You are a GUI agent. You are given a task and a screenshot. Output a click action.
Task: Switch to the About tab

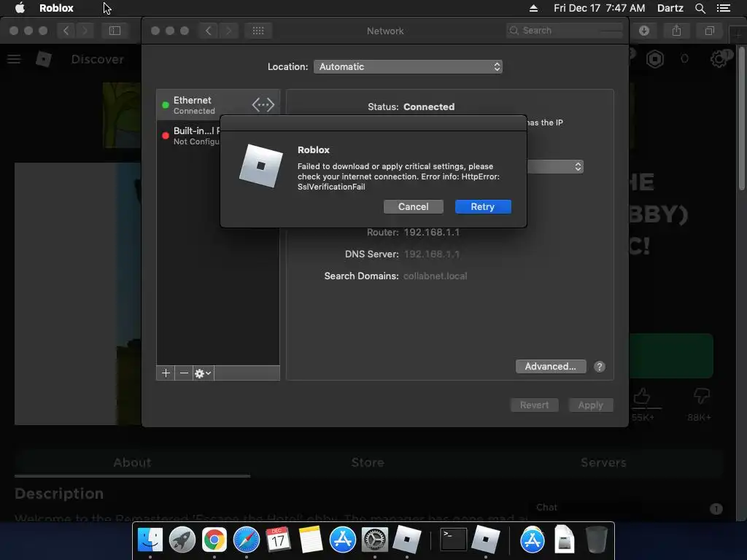pyautogui.click(x=132, y=462)
